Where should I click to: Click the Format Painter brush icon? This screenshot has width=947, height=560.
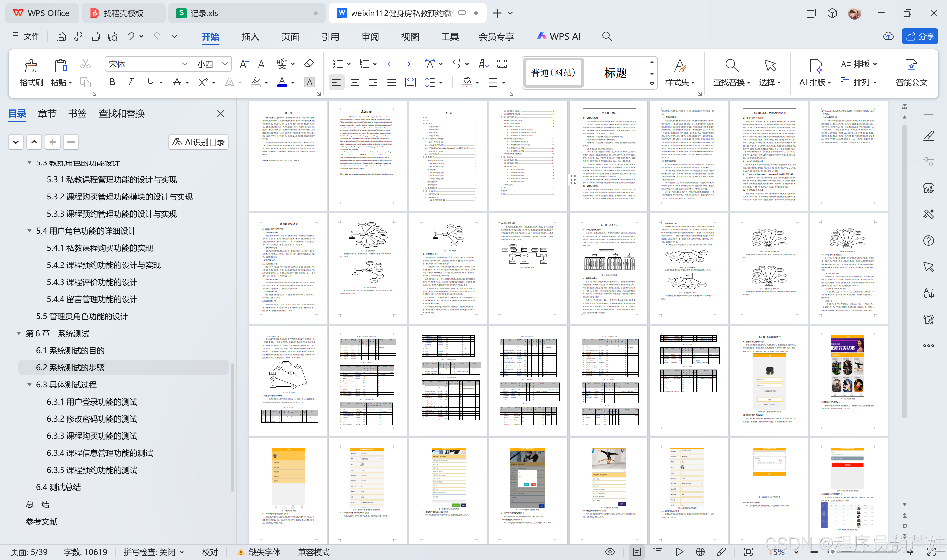[31, 66]
